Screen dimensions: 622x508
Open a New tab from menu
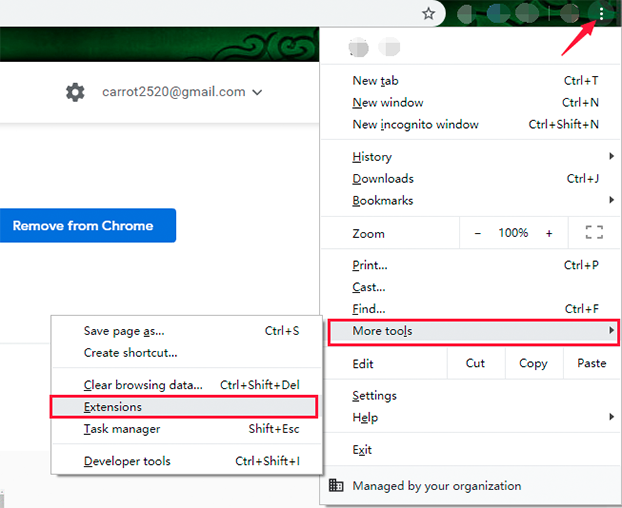point(470,81)
